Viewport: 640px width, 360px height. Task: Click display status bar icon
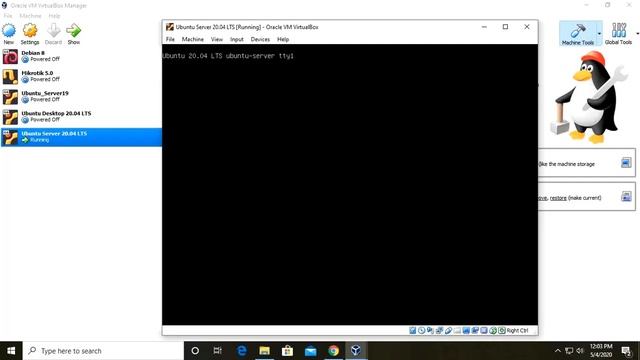[x=466, y=331]
